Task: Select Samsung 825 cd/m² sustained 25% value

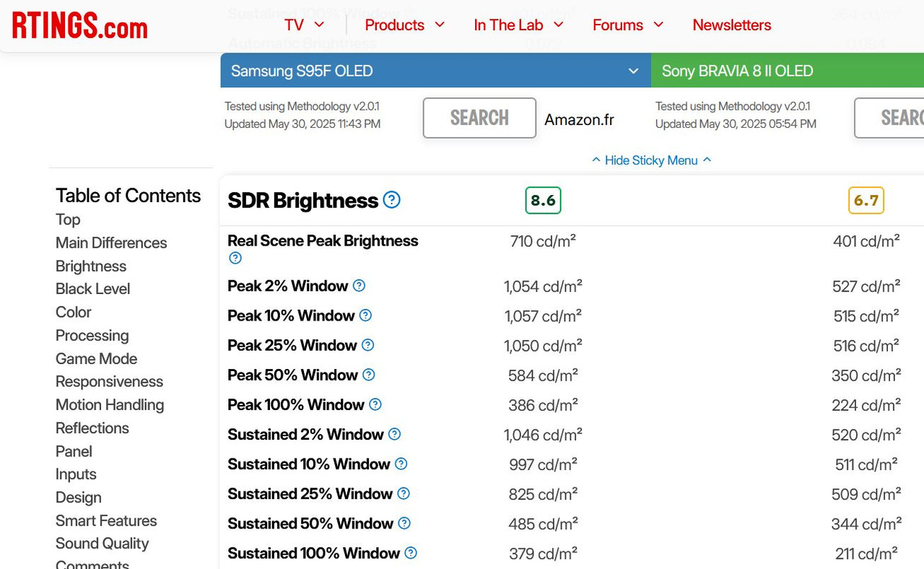Action: (x=543, y=494)
